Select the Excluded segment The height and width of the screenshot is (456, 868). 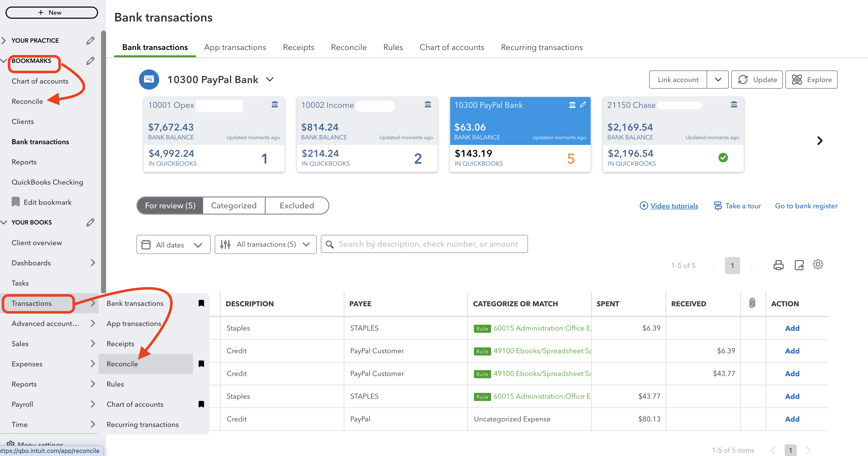(x=297, y=206)
